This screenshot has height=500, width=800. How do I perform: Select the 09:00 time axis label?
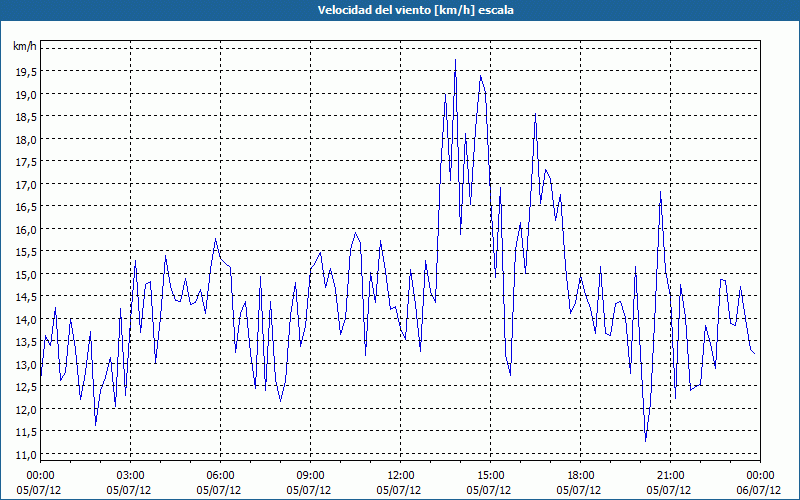pyautogui.click(x=310, y=476)
